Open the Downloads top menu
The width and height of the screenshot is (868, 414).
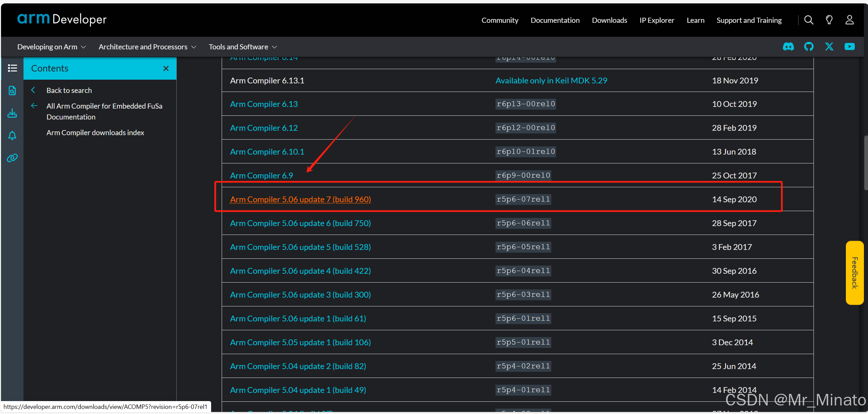pos(609,20)
